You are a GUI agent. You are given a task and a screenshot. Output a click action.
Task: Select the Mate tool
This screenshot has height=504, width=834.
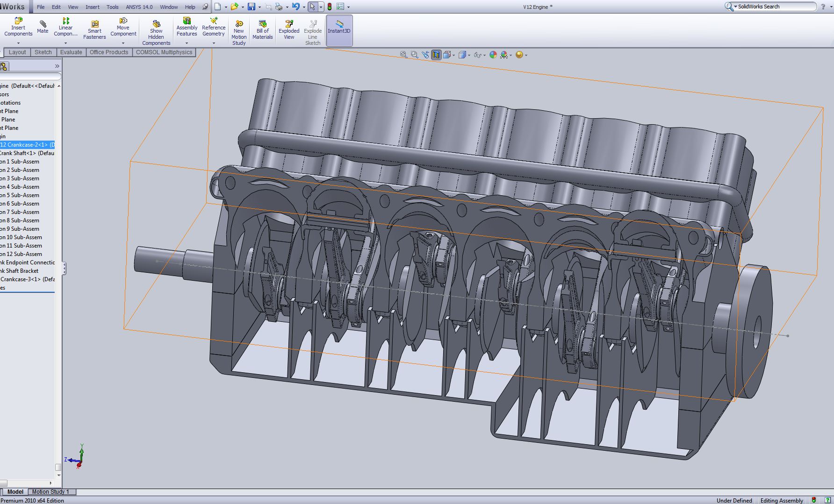point(43,27)
